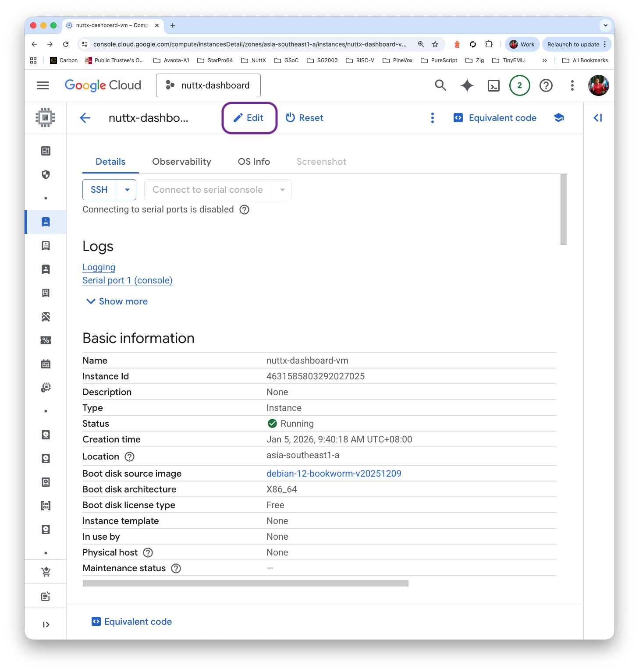Image resolution: width=639 pixels, height=672 pixels.
Task: Click the notifications badge showing 2
Action: [x=519, y=85]
